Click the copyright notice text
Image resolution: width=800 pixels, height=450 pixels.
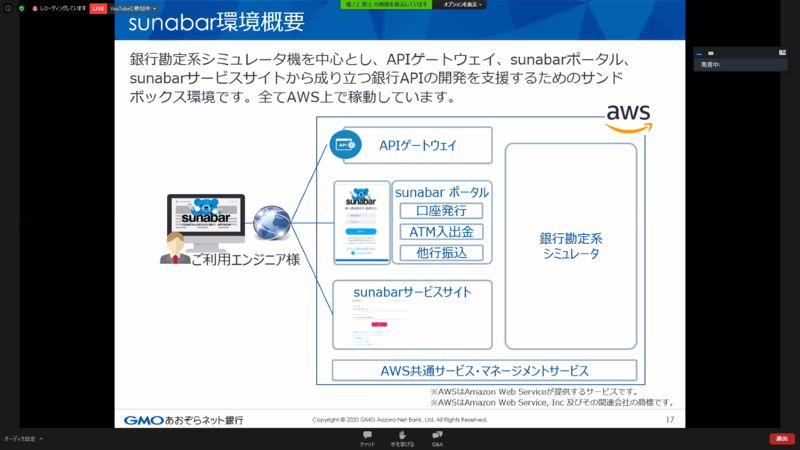(400, 420)
